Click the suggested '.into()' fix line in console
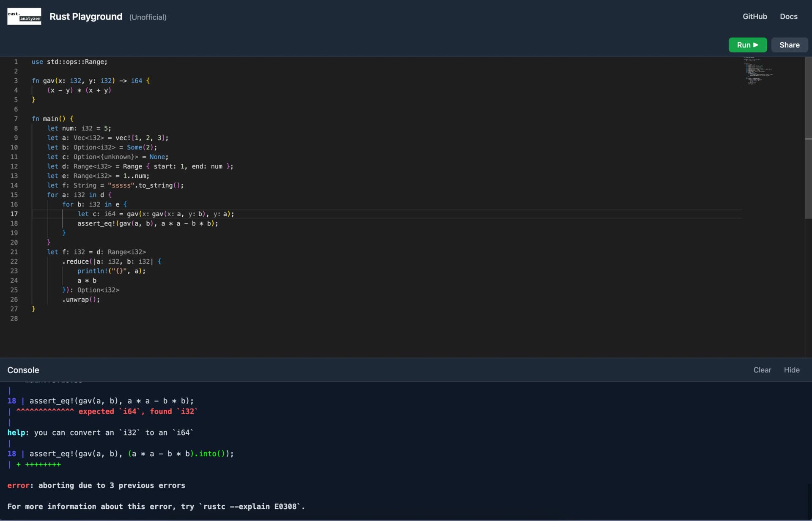 pyautogui.click(x=121, y=454)
